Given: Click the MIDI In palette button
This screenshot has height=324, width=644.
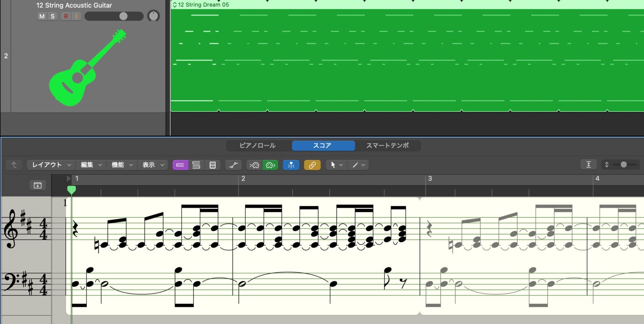Looking at the screenshot, I should click(x=254, y=165).
